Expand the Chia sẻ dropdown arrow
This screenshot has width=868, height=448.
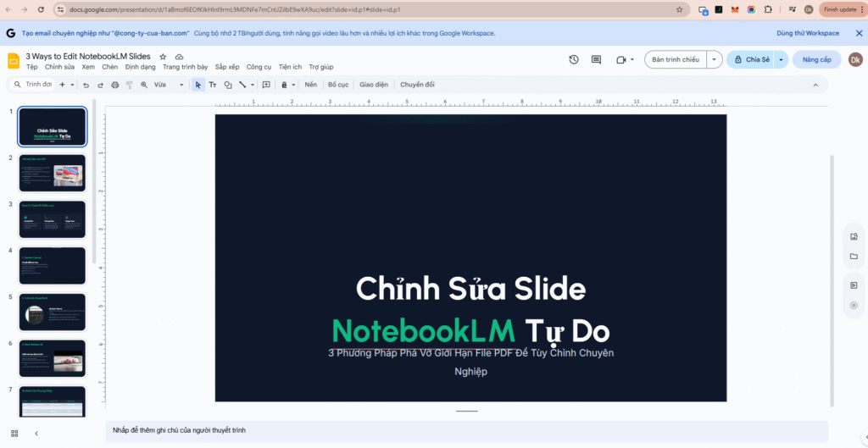[x=781, y=60]
